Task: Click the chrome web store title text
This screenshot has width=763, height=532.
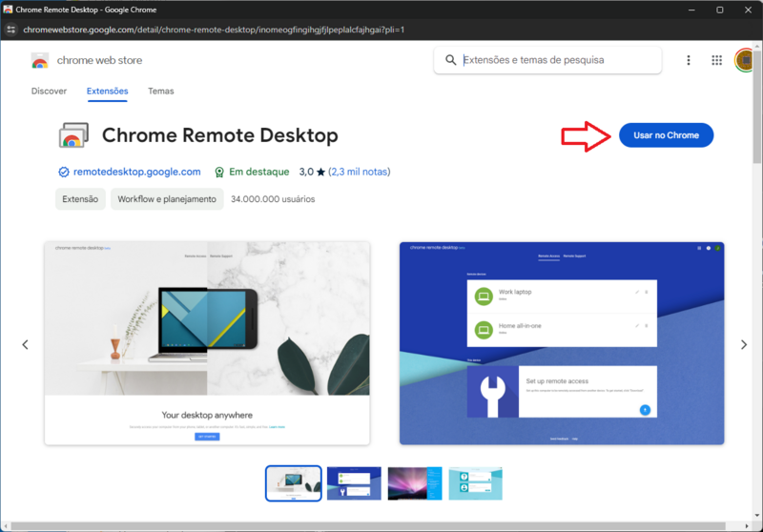Action: pyautogui.click(x=100, y=60)
